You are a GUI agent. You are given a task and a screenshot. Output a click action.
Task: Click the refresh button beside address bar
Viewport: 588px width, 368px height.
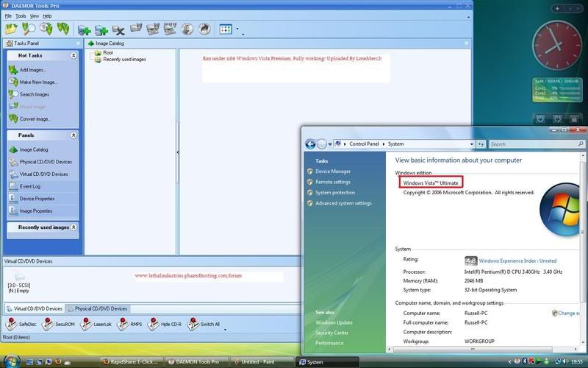point(481,144)
